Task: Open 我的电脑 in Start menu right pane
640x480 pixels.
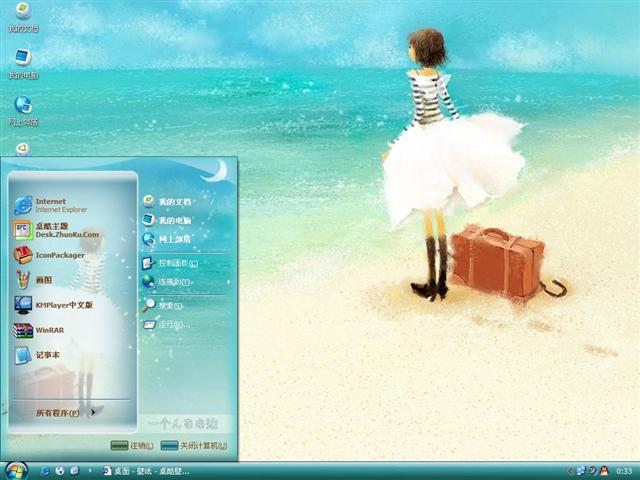Action: pos(167,220)
